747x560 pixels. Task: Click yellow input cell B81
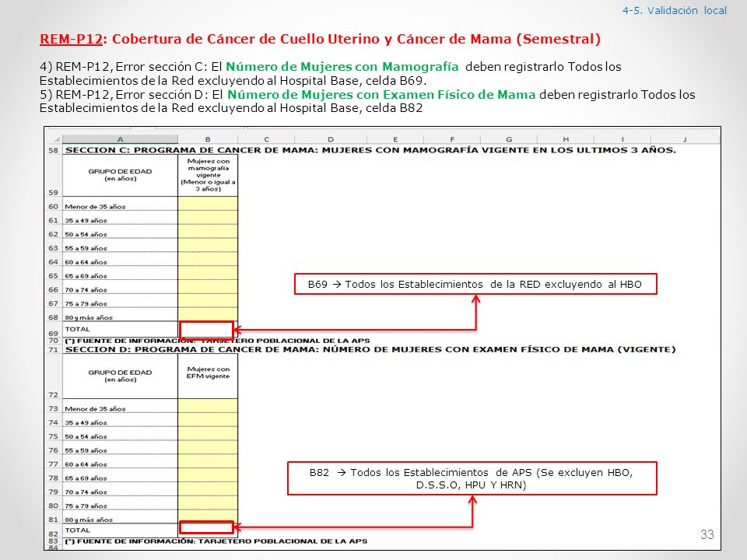(x=208, y=516)
